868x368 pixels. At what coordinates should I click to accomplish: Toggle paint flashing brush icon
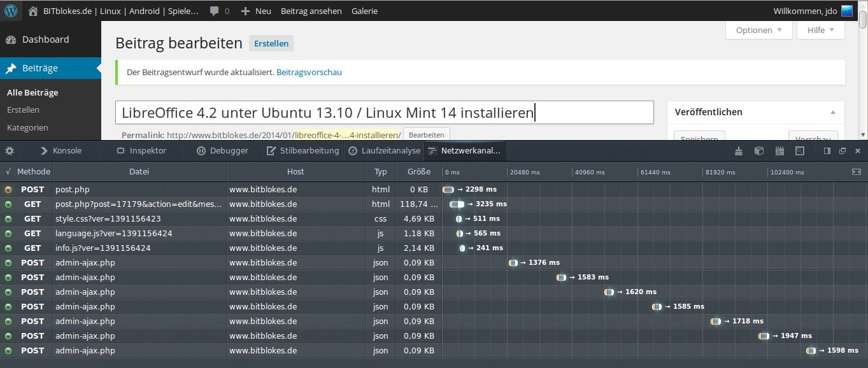[739, 151]
